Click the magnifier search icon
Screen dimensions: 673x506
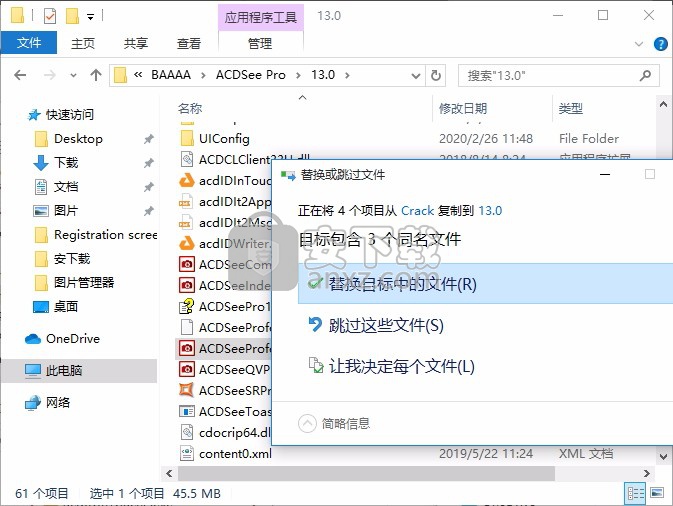[x=645, y=76]
